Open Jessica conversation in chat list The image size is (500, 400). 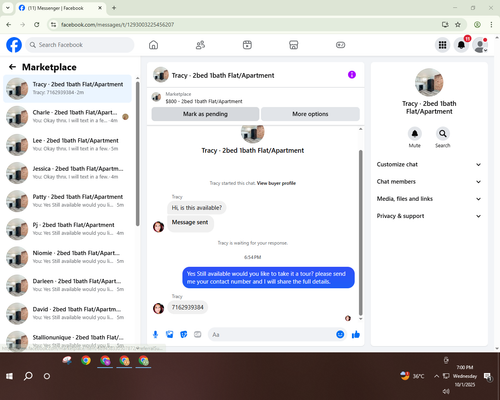67,173
